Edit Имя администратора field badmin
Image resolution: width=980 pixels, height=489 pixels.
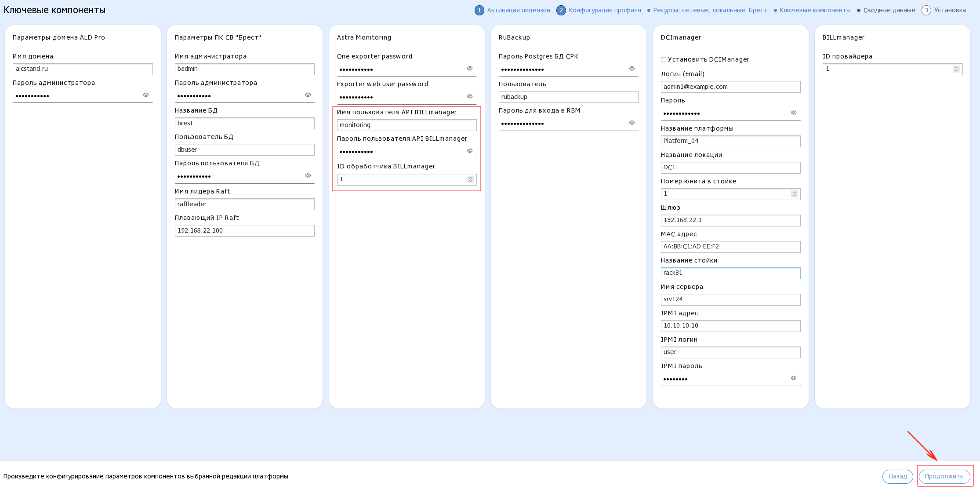tap(244, 69)
